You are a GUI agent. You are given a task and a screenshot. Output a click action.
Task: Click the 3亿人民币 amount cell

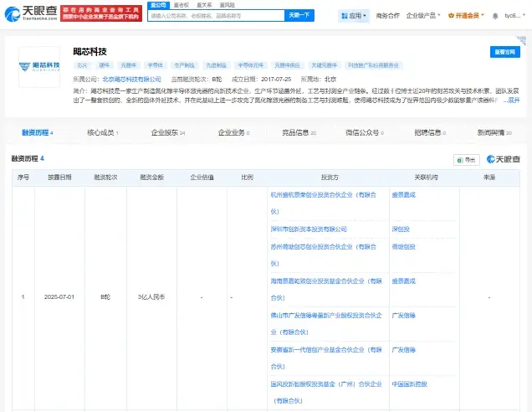coord(151,296)
